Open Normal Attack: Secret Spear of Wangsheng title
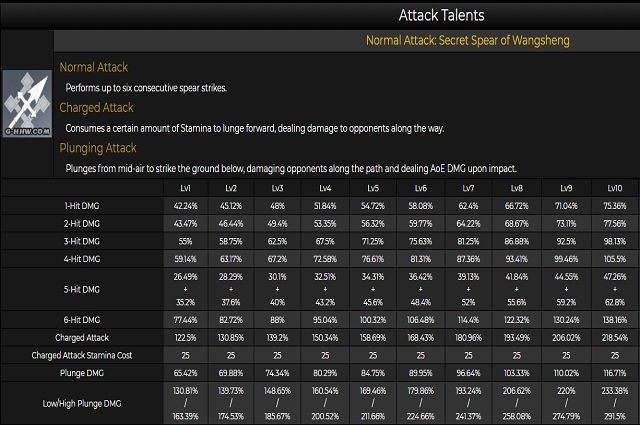Image resolution: width=640 pixels, height=425 pixels. click(467, 40)
